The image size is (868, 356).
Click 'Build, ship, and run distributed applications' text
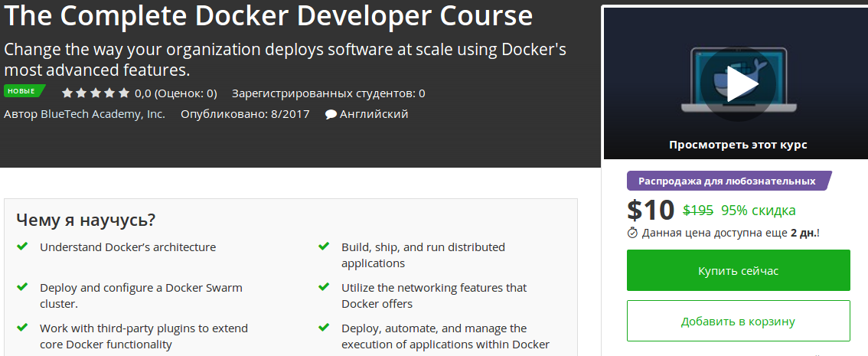tap(423, 255)
